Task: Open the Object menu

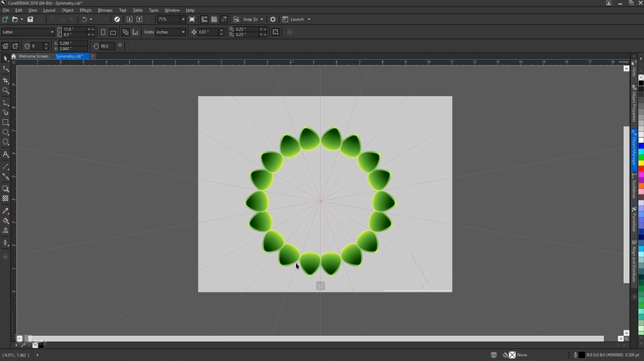Action: point(67,10)
